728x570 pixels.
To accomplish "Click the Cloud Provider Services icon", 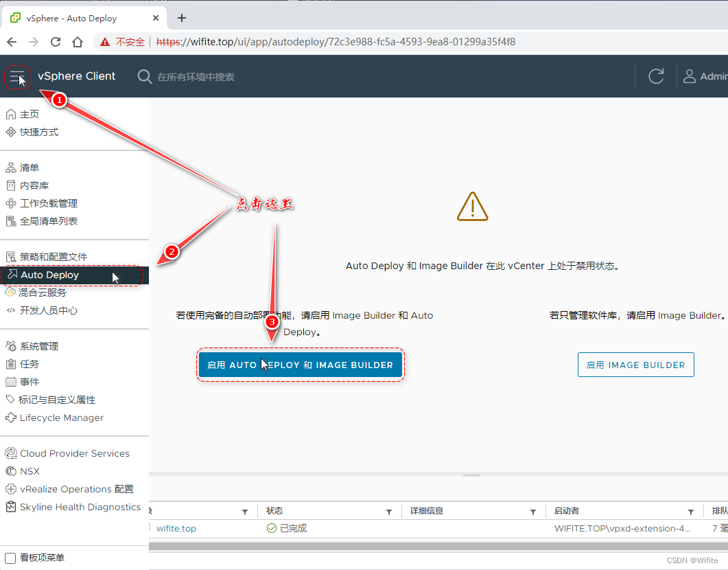I will [x=11, y=453].
